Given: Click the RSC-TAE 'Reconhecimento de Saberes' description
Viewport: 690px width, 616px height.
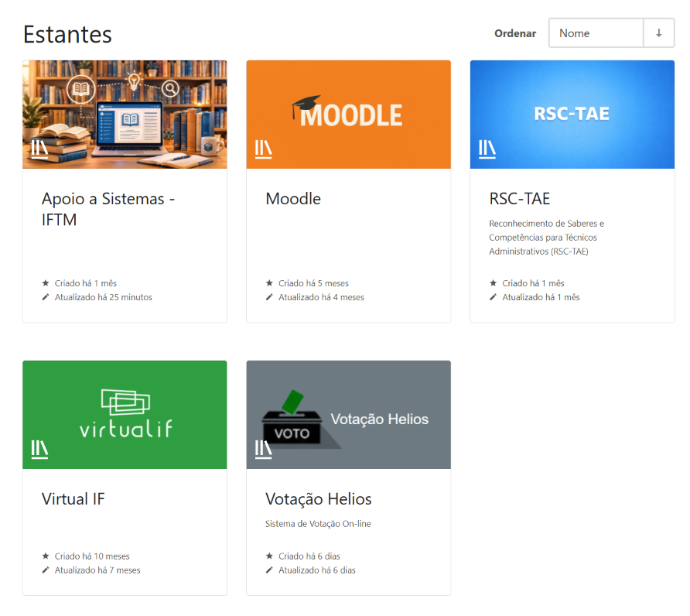Looking at the screenshot, I should point(547,238).
